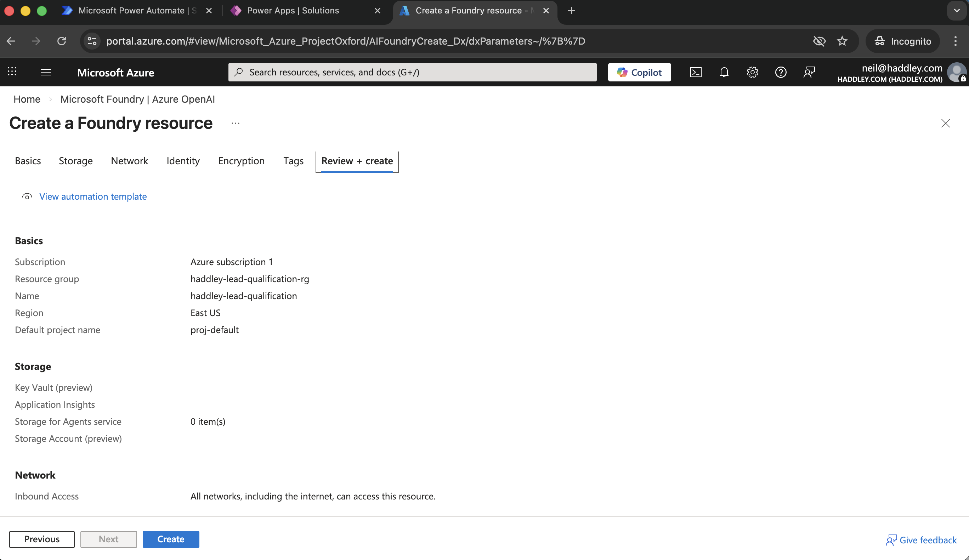Screen dimensions: 969x560
Task: Click the Give feedback link
Action: point(921,540)
